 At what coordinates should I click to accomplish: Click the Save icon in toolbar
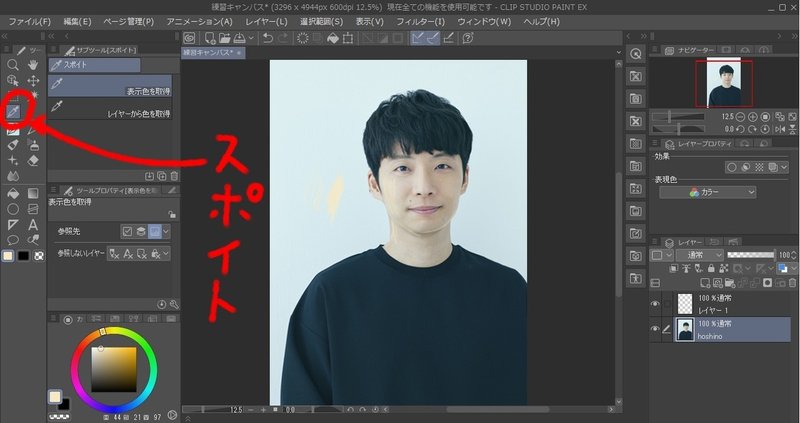coord(239,38)
